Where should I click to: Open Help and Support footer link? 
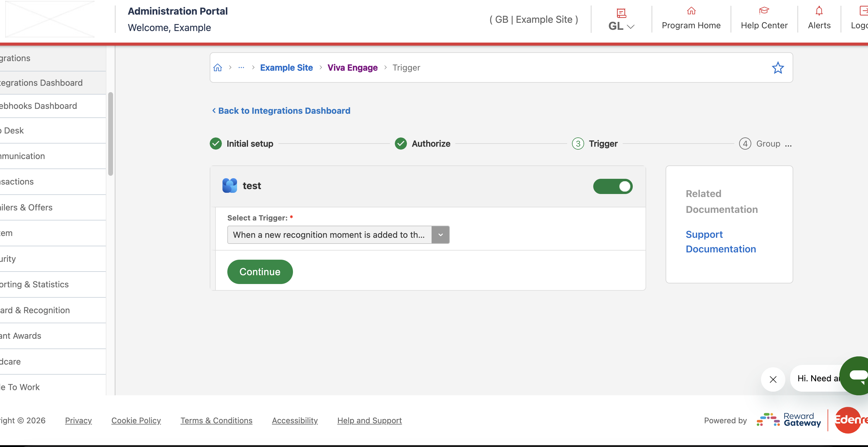369,420
